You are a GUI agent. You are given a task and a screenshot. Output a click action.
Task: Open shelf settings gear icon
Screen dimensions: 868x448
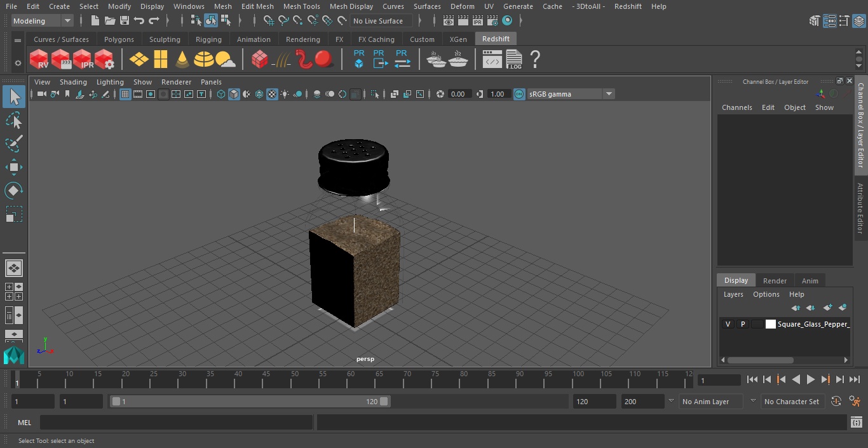(x=18, y=63)
